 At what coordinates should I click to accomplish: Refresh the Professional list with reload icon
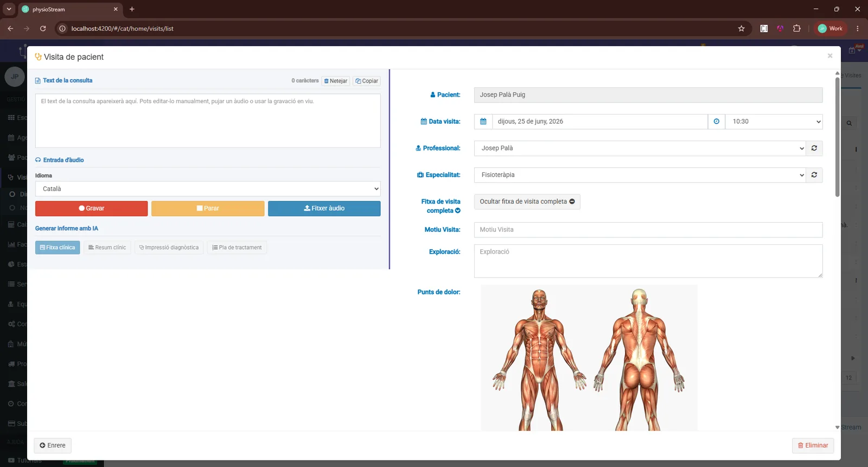[x=814, y=148]
